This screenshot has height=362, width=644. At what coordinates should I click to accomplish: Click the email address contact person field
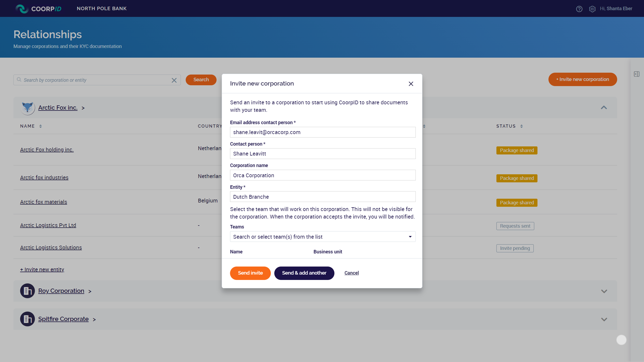click(x=323, y=132)
